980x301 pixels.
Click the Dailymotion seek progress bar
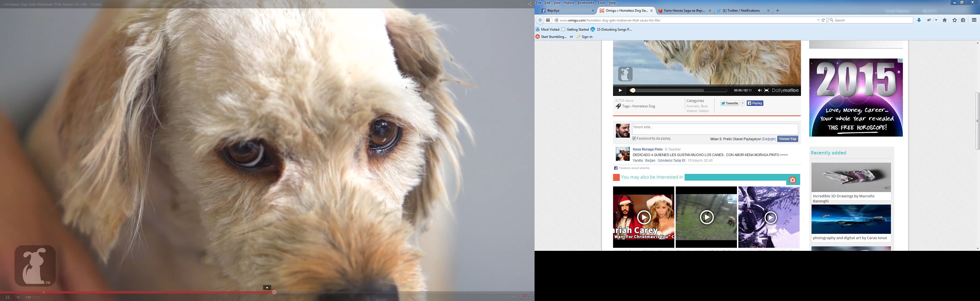[679, 90]
